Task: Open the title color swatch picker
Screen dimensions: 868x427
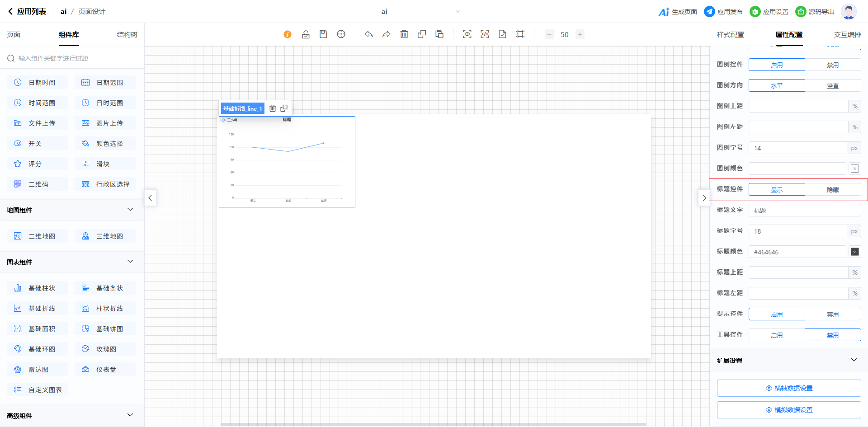Action: [854, 252]
